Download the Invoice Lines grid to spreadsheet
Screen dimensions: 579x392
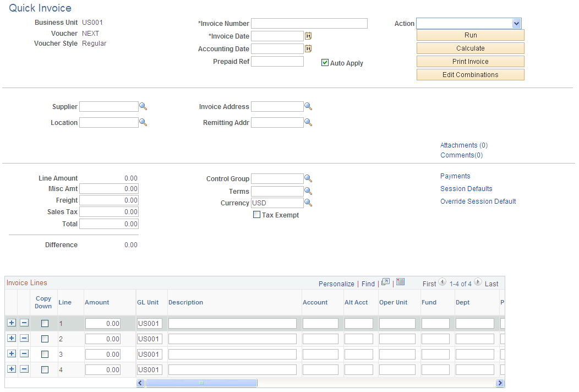click(400, 282)
